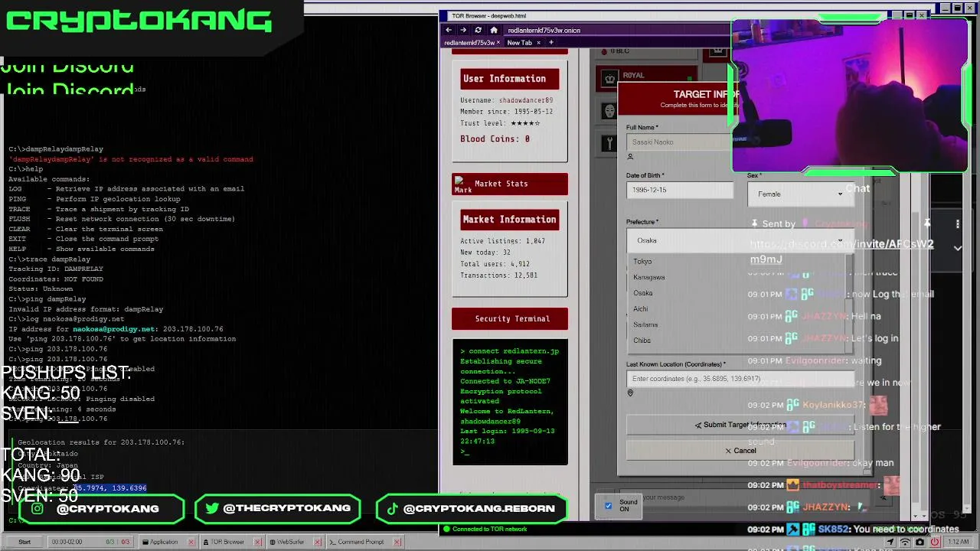Click the power icon in system tray

[935, 542]
